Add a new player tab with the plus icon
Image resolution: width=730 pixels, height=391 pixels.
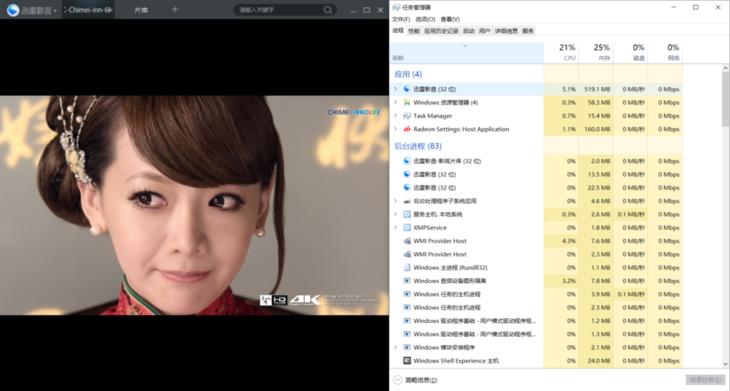[x=175, y=9]
